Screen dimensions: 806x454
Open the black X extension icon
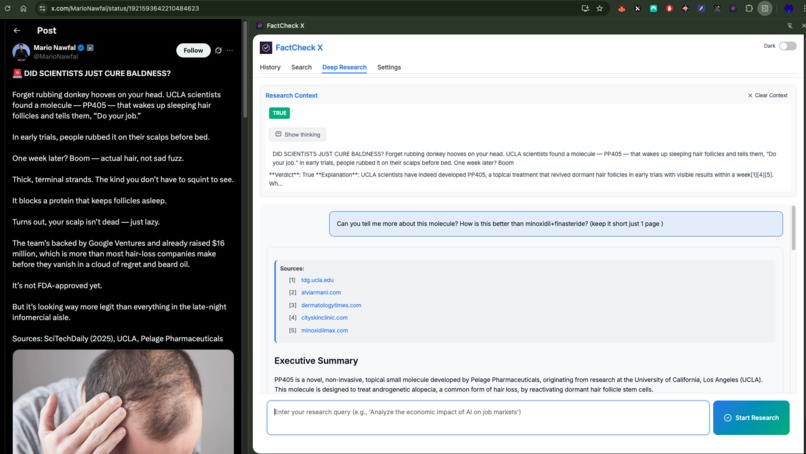coord(637,8)
